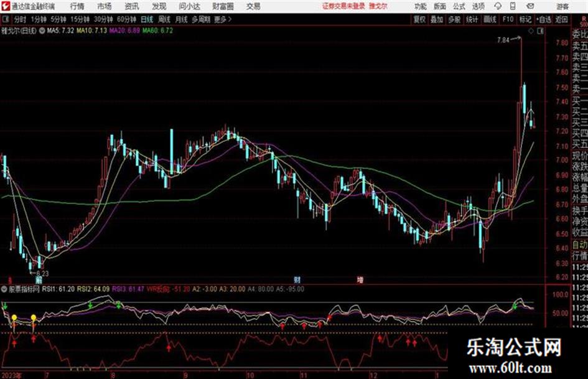Open the 交易 menu
588x379 pixels.
[253, 6]
